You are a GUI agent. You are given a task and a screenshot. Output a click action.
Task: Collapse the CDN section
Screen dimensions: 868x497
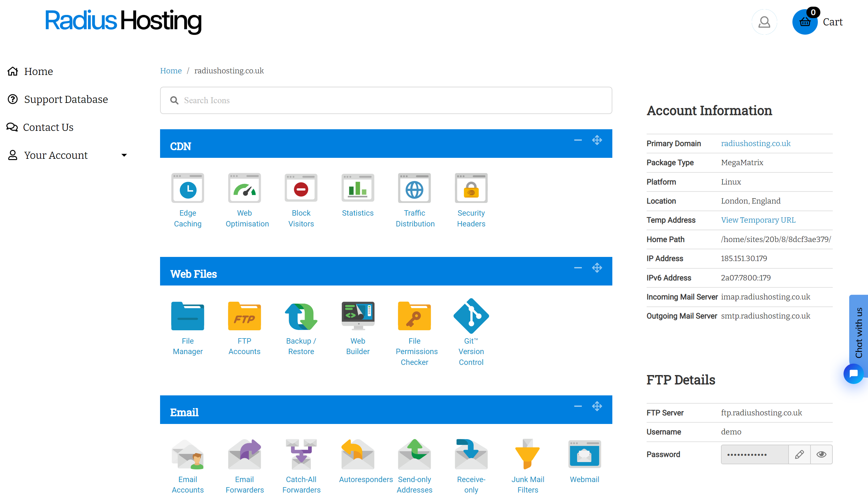pos(577,140)
